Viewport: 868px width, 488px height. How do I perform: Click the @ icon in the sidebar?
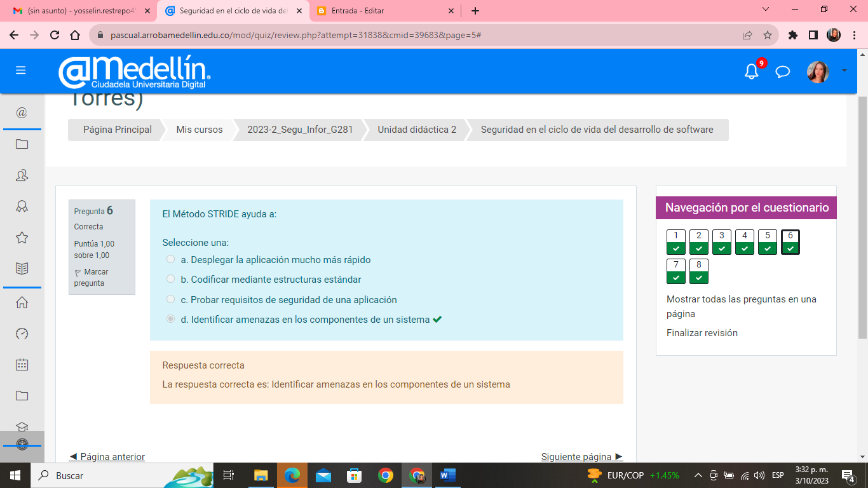[22, 112]
